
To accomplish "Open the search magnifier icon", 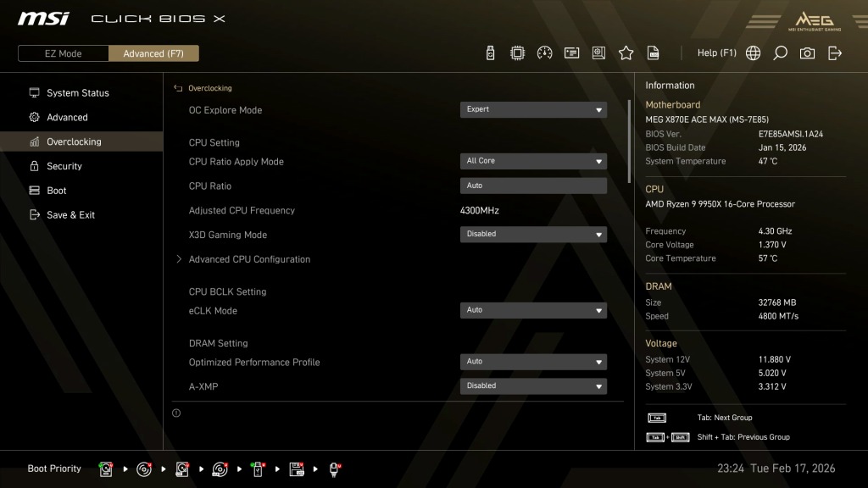I will point(780,53).
